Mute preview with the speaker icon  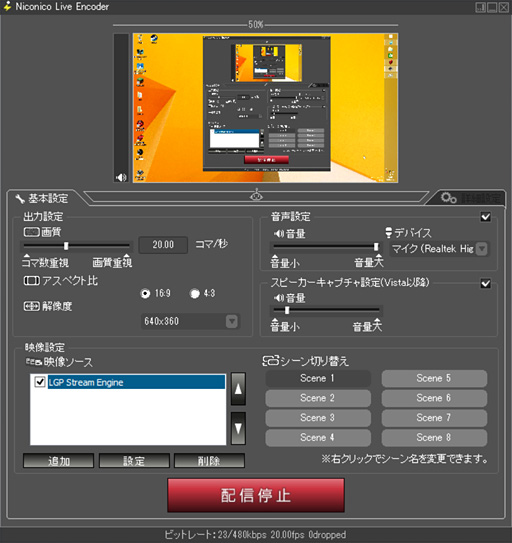pos(121,178)
